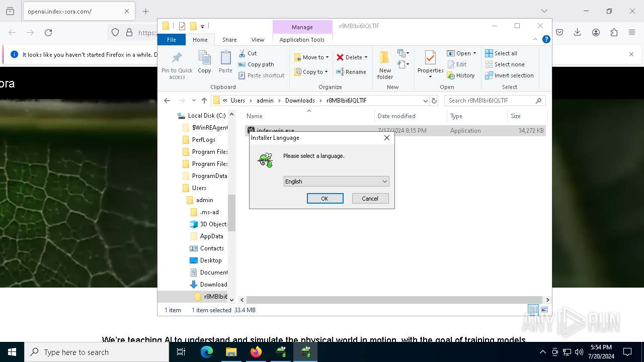
Task: Open the installer language dropdown
Action: (x=336, y=182)
